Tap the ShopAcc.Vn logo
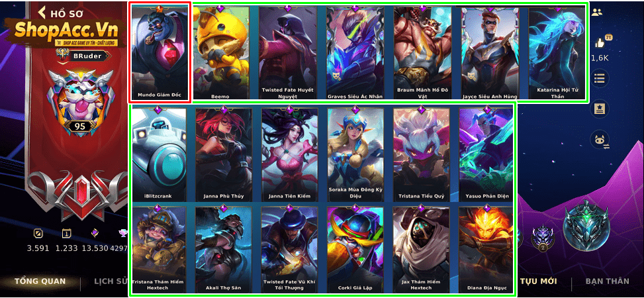The image size is (644, 298). pos(67,31)
